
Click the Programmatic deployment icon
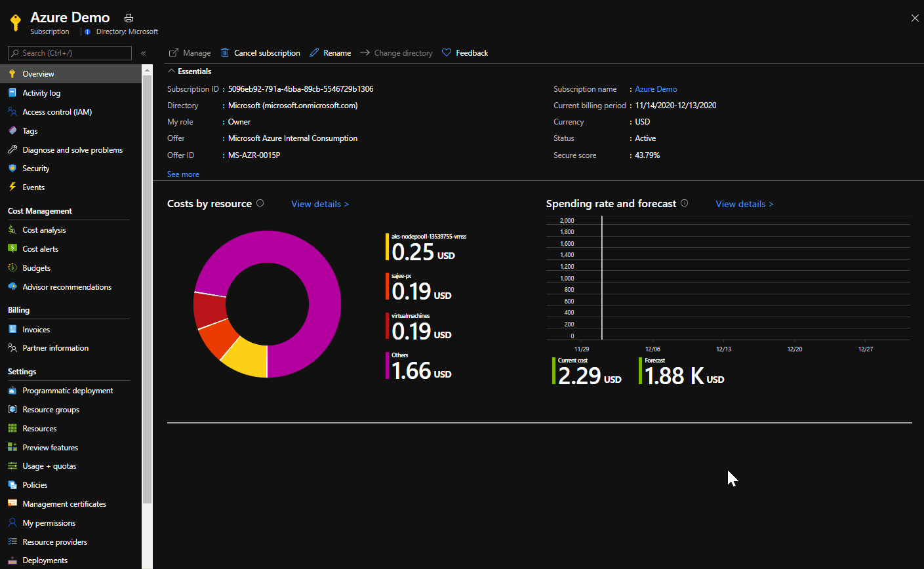(x=12, y=390)
